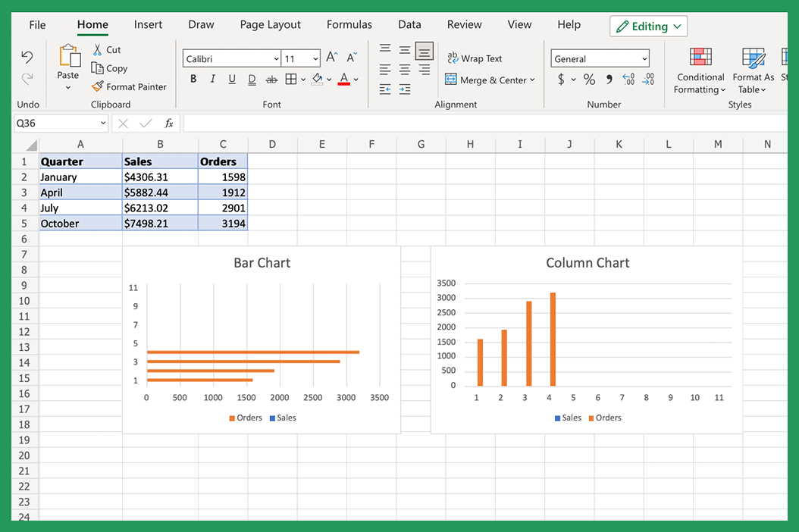Open the Insert ribbon tab
This screenshot has height=532, width=799.
[x=148, y=24]
